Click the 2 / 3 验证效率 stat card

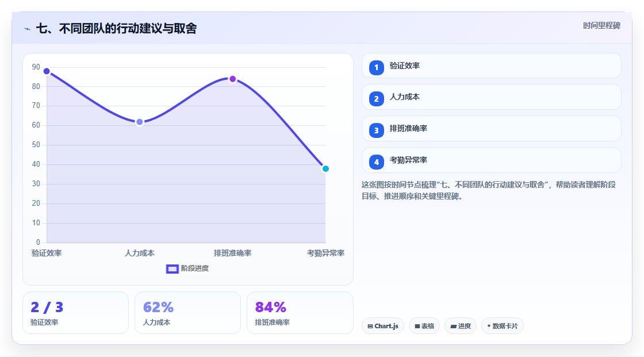75,313
